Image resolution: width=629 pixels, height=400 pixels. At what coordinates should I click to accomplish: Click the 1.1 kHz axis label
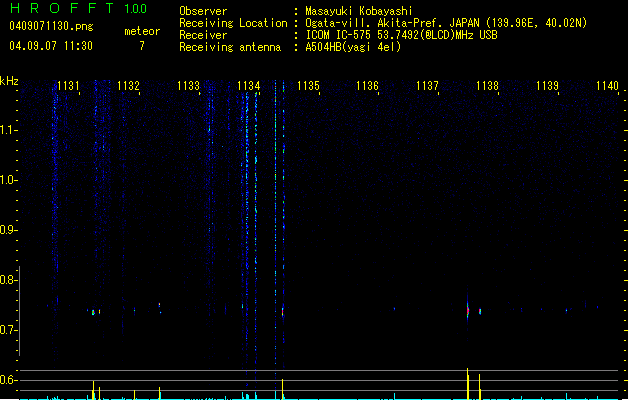point(8,130)
